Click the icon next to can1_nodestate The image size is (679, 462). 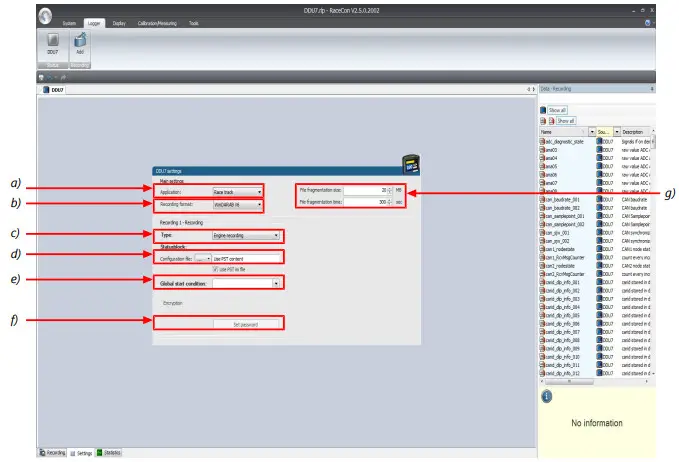(542, 249)
